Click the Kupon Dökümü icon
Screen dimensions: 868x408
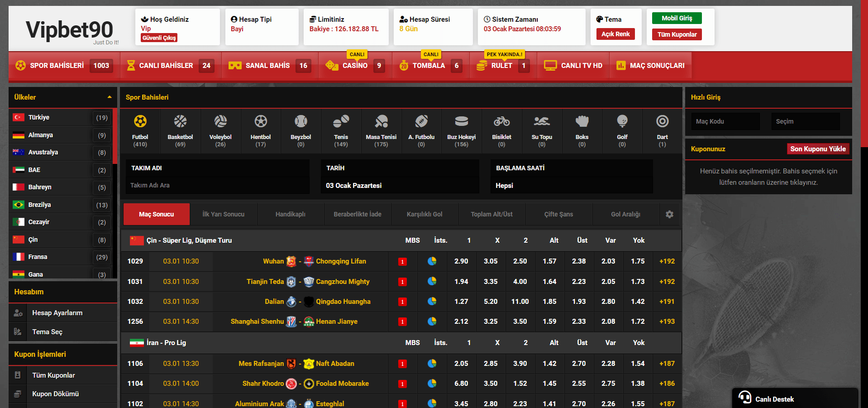[18, 394]
